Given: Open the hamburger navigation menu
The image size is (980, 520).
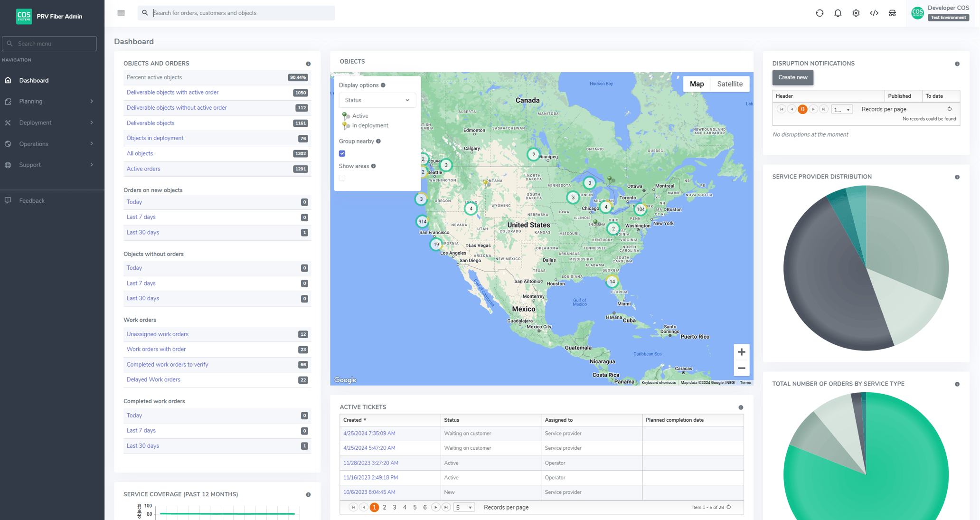Looking at the screenshot, I should pos(121,13).
